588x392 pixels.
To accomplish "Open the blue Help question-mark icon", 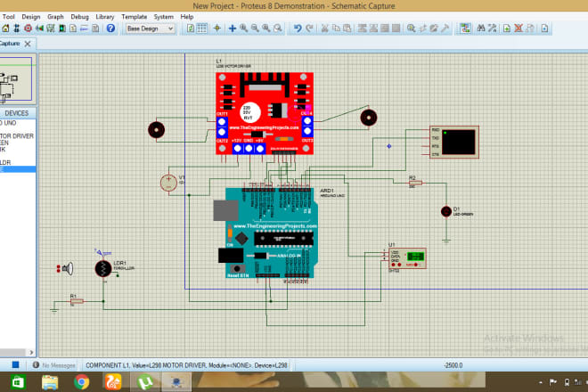I will point(110,29).
